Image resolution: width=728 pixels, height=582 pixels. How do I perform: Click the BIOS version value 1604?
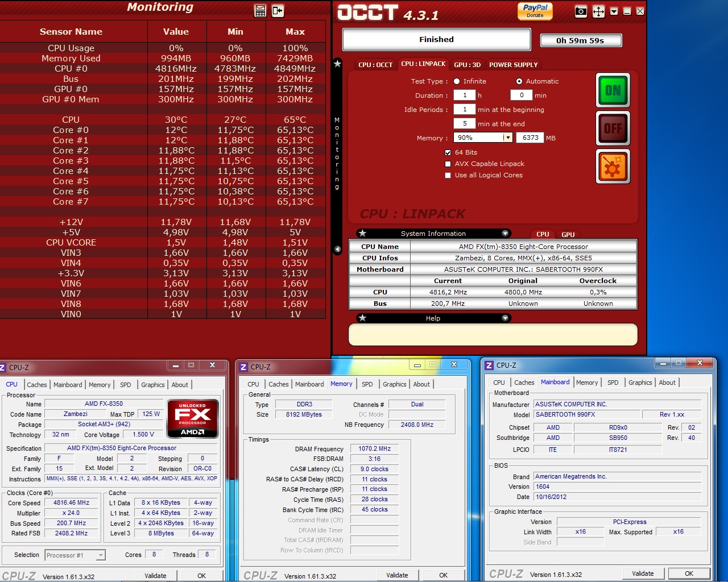coord(618,487)
